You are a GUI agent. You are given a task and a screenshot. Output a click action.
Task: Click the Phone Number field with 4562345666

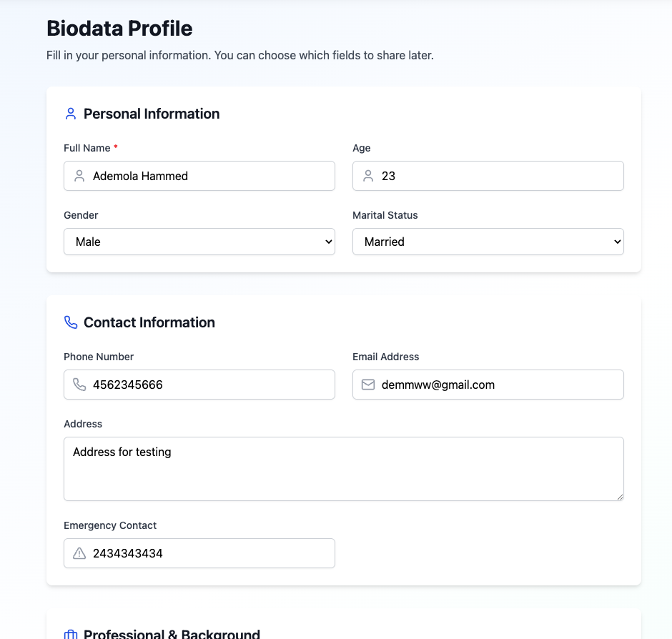click(207, 385)
